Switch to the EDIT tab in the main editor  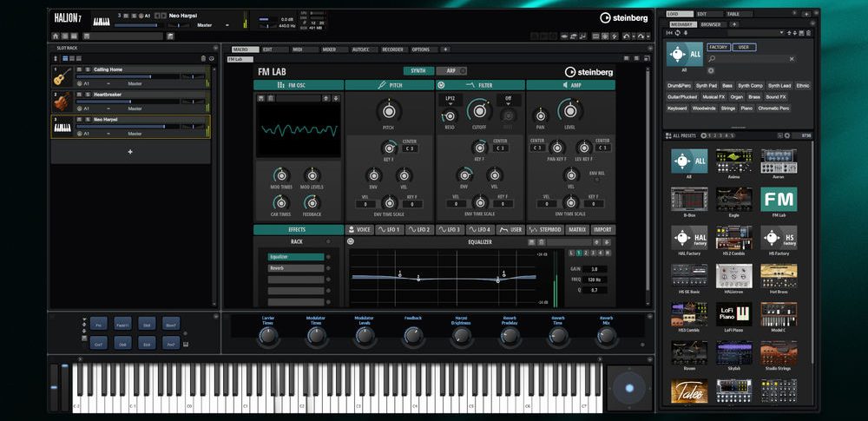(x=276, y=49)
